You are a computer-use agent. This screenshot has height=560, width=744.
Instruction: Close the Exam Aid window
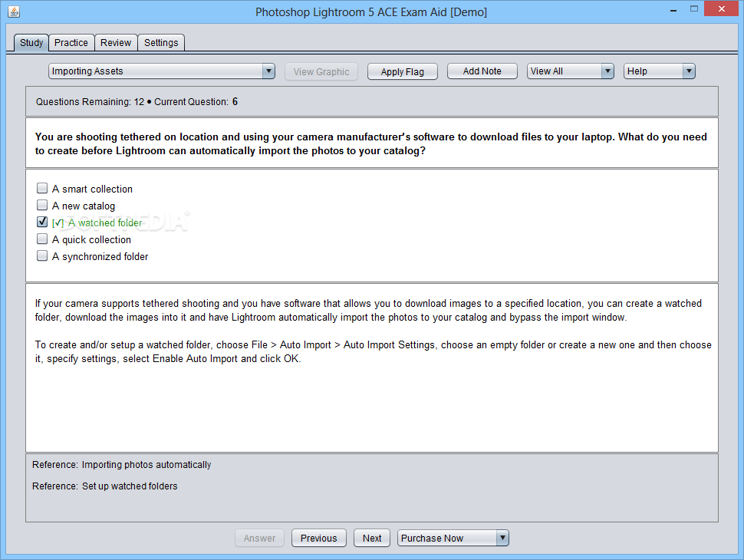[722, 9]
